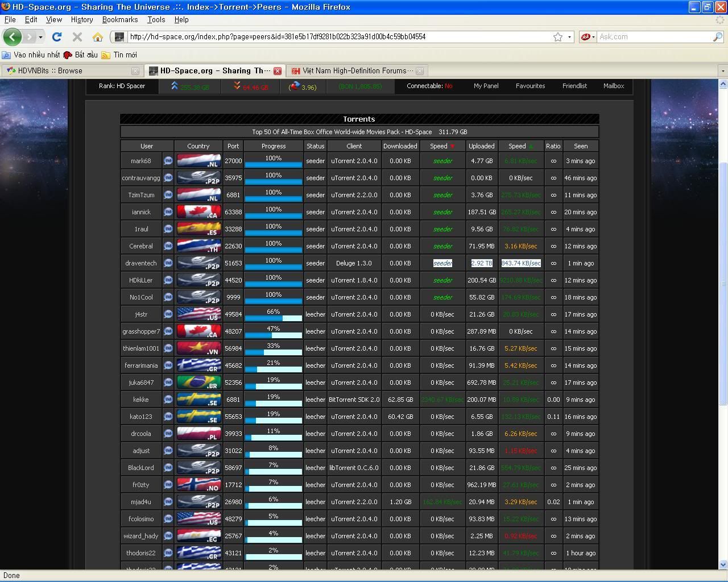Click the vertical page scrollbar thumb
This screenshot has height=582, width=728.
723,283
